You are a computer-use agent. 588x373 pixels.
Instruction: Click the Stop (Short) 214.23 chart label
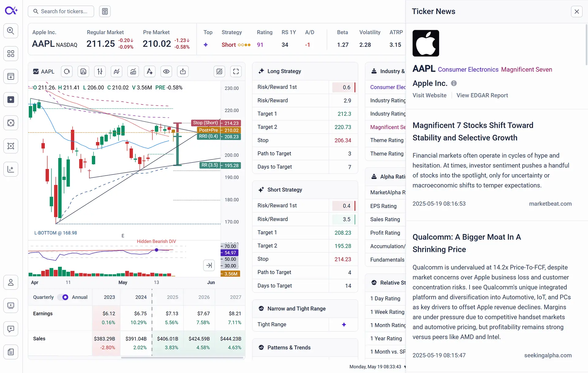(x=216, y=123)
